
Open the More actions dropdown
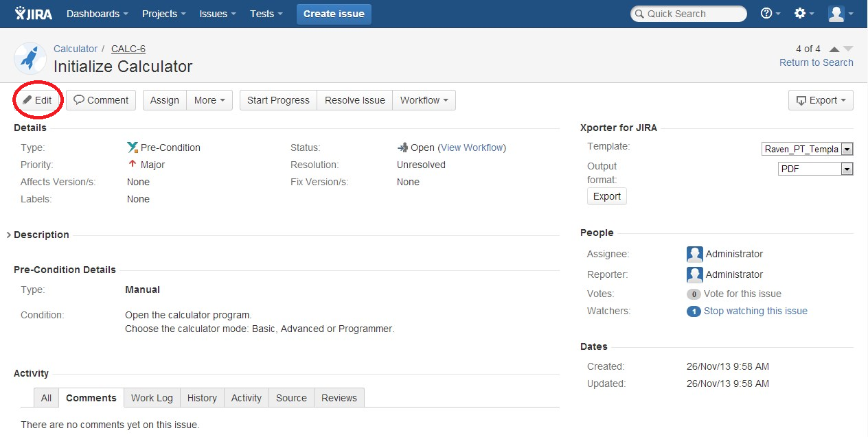[x=209, y=100]
